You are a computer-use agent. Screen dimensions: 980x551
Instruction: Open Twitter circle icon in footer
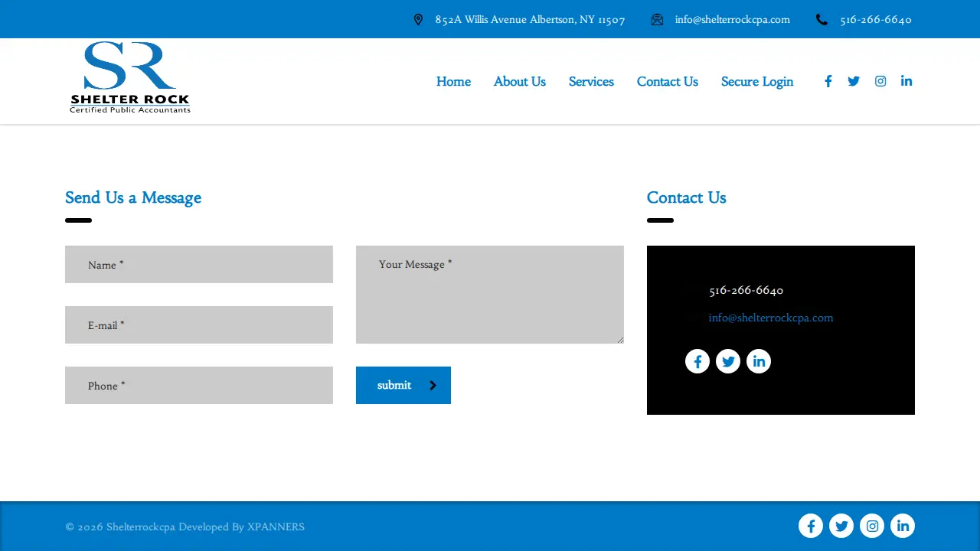(x=841, y=526)
